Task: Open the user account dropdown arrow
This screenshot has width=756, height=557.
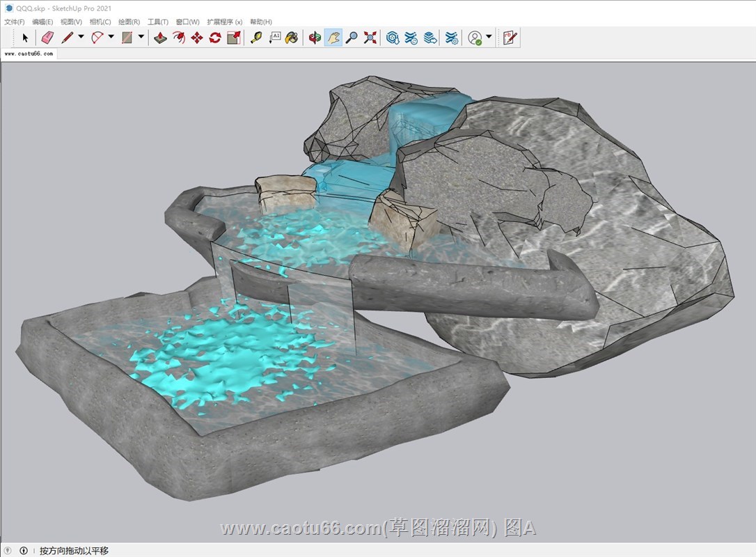Action: [489, 37]
